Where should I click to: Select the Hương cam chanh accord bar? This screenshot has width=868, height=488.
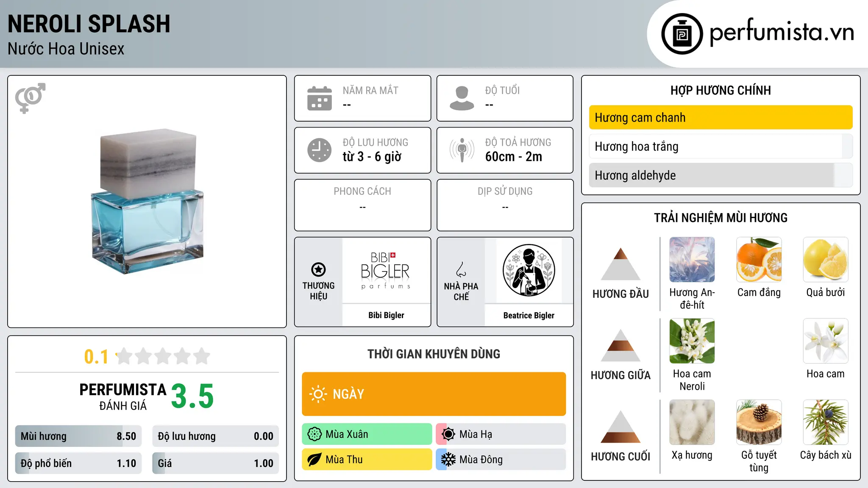pos(721,117)
